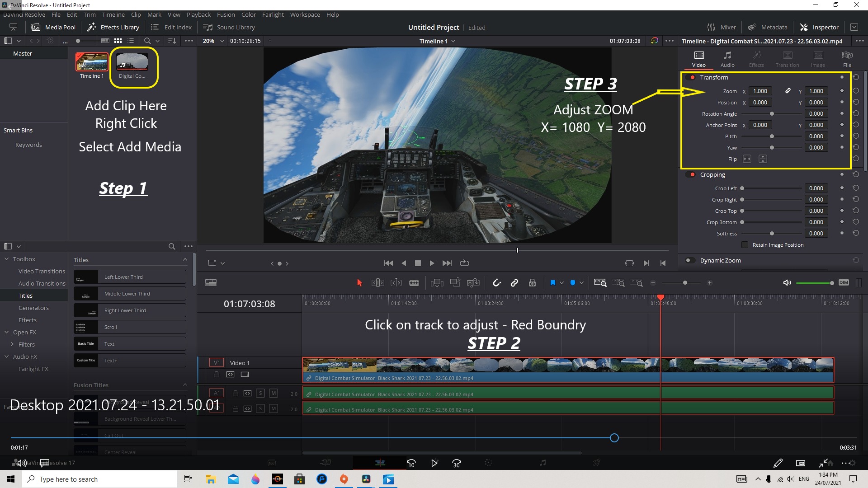868x488 pixels.
Task: Click the position lock padlock icon
Action: (x=532, y=283)
